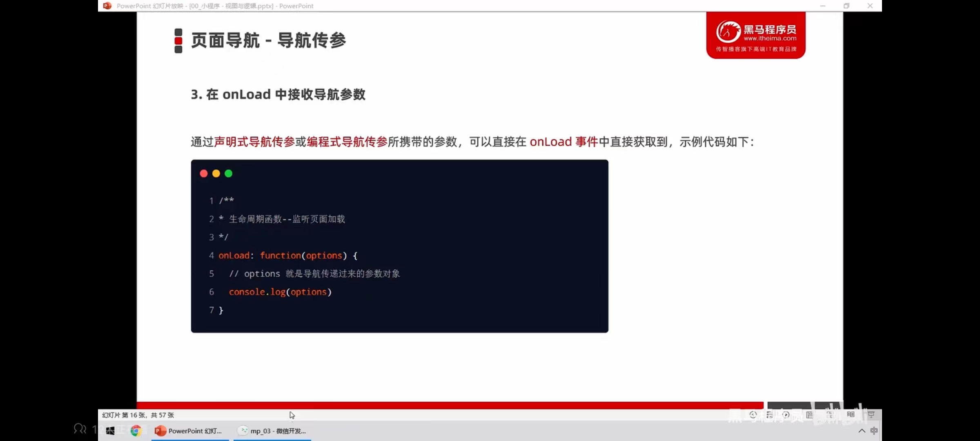
Task: Click the input method tray icon
Action: click(x=874, y=431)
